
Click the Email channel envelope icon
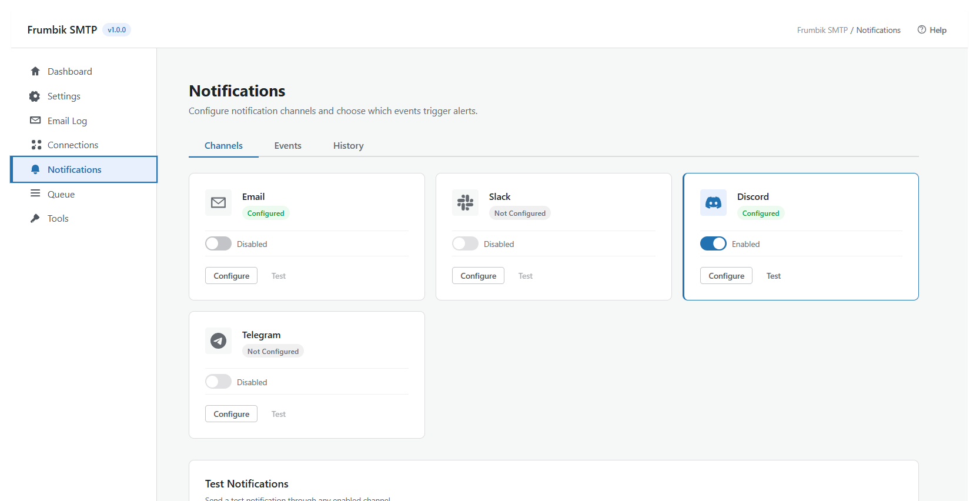pos(218,203)
